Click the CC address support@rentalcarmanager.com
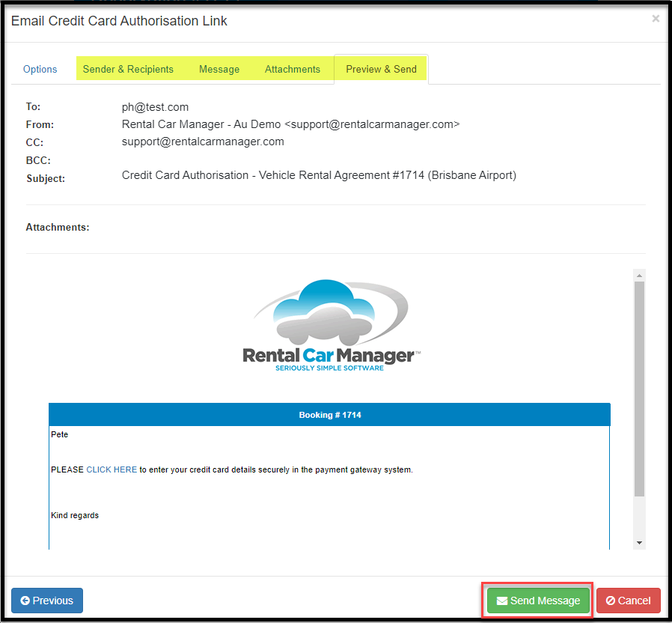Screen dimensions: 672x623 tap(201, 142)
